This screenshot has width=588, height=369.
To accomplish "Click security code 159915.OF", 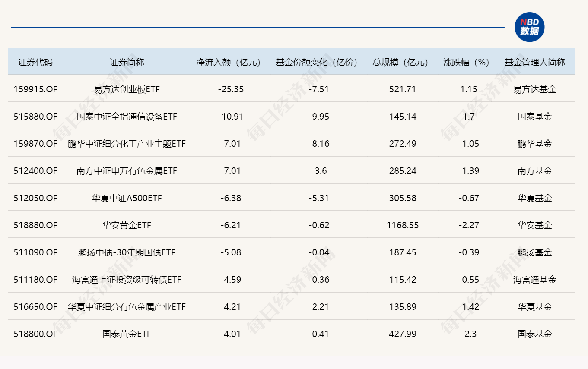I will [x=35, y=89].
